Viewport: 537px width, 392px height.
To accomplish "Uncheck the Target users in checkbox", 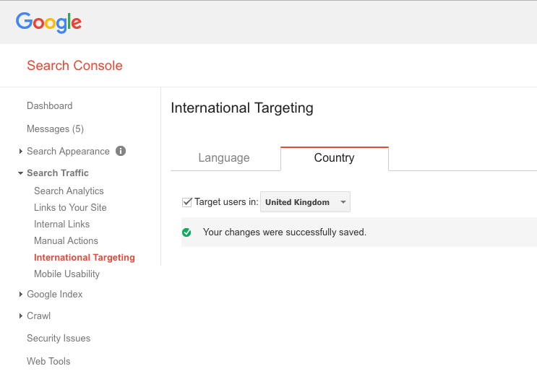I will pyautogui.click(x=187, y=202).
